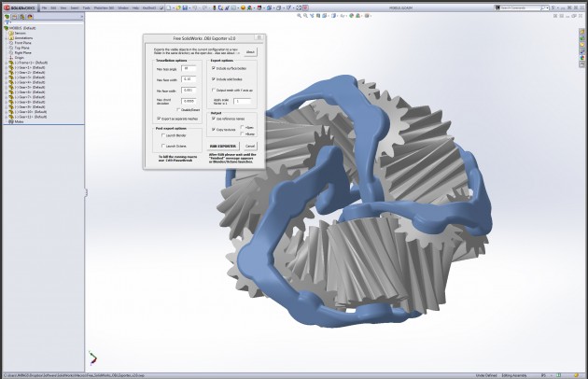588x379 pixels.
Task: Open the Edit menu
Action: click(53, 7)
